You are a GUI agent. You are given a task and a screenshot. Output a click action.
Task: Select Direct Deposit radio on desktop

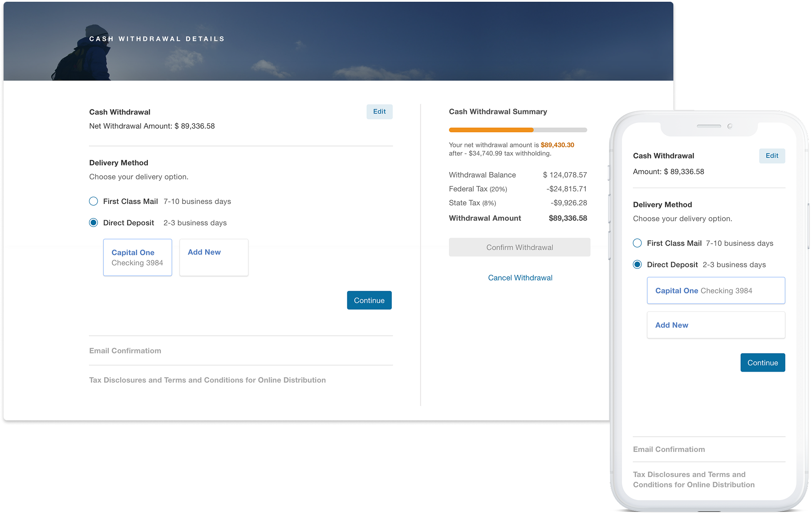[x=93, y=223]
